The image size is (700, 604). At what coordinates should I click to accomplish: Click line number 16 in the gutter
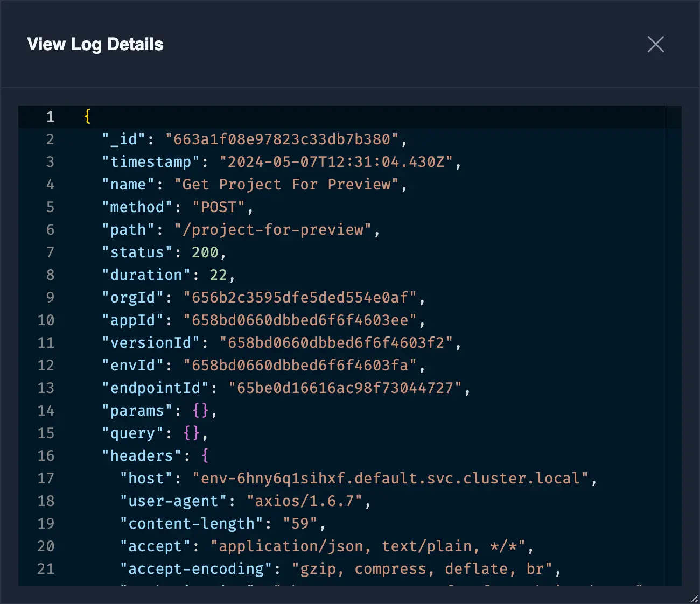[x=46, y=456]
